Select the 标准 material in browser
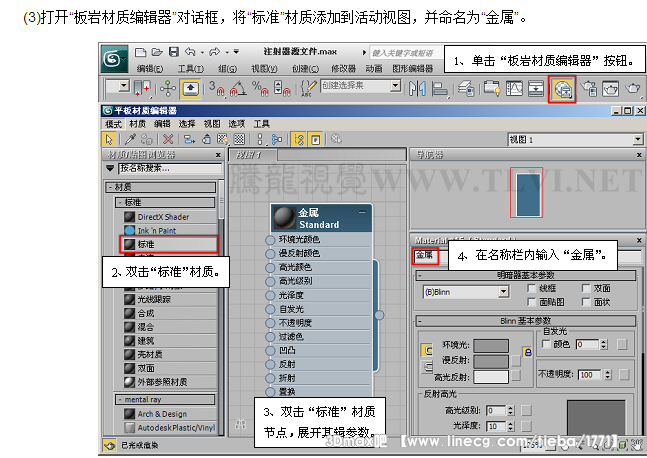The height and width of the screenshot is (458, 647). coord(169,244)
